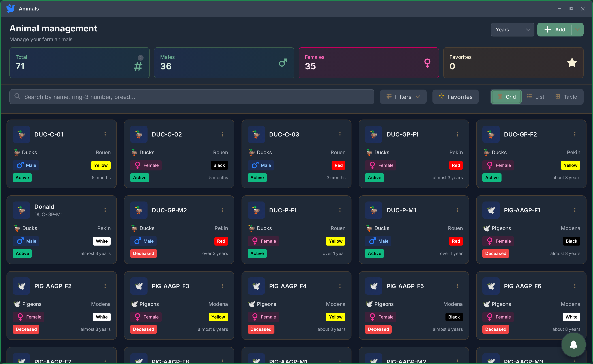Expand the Add button dropdown arrow
593x364 pixels.
coord(577,30)
